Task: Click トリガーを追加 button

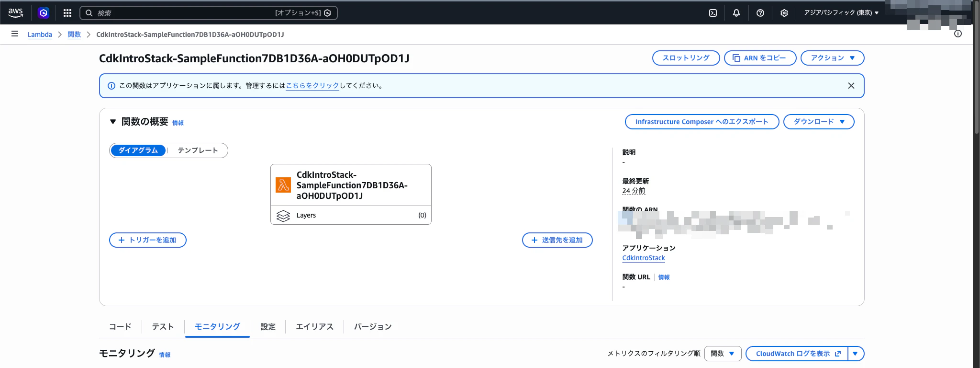Action: (x=148, y=240)
